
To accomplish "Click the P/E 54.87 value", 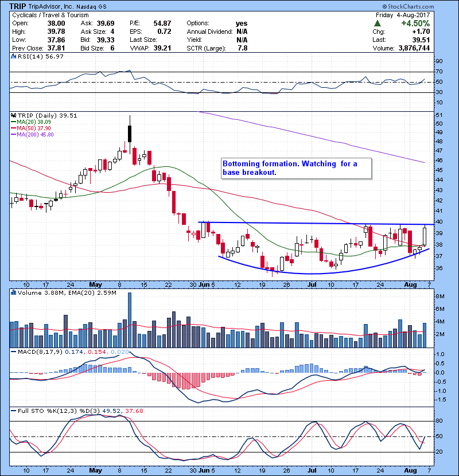I will click(x=162, y=24).
